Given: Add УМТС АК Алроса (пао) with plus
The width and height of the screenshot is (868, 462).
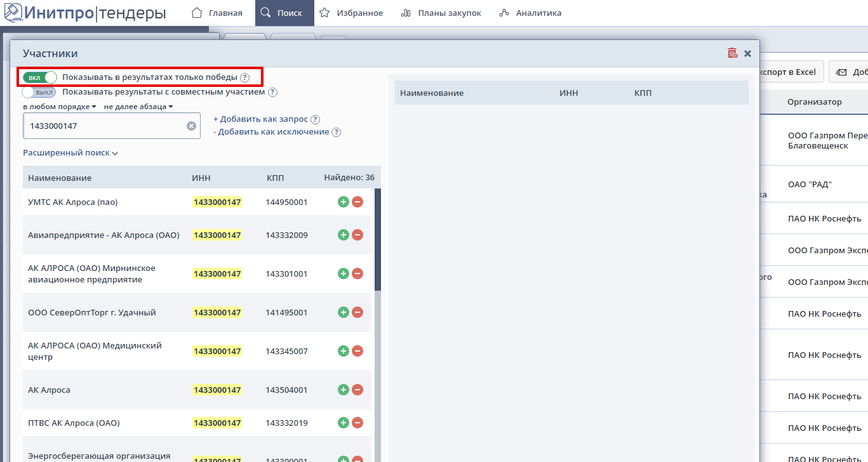Looking at the screenshot, I should 344,202.
